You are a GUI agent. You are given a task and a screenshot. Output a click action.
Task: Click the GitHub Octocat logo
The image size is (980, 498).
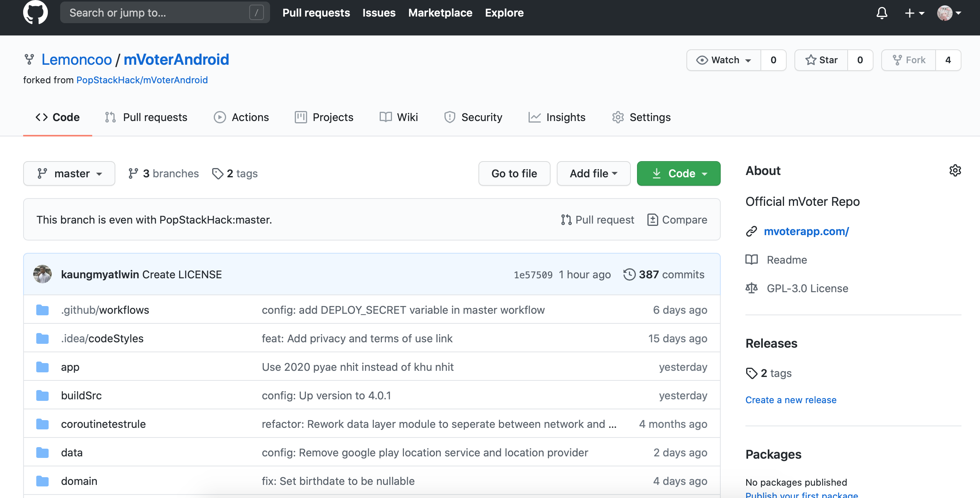click(x=35, y=12)
